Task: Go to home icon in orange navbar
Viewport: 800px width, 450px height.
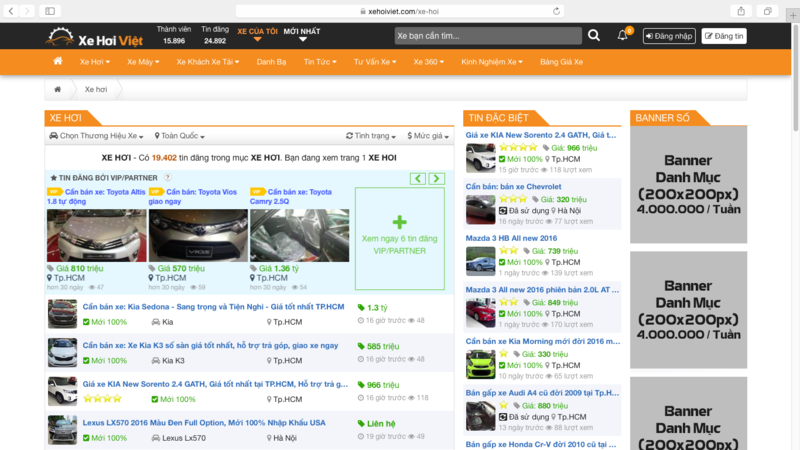Action: 58,61
